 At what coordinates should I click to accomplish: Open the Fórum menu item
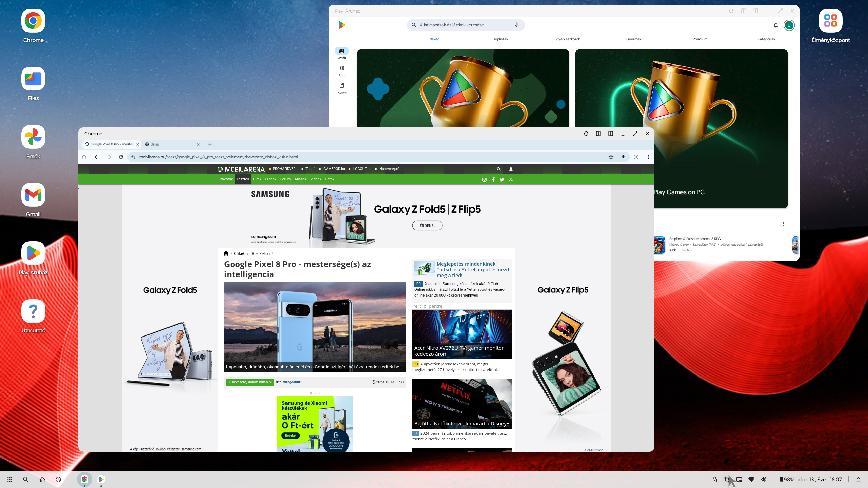[x=285, y=179]
